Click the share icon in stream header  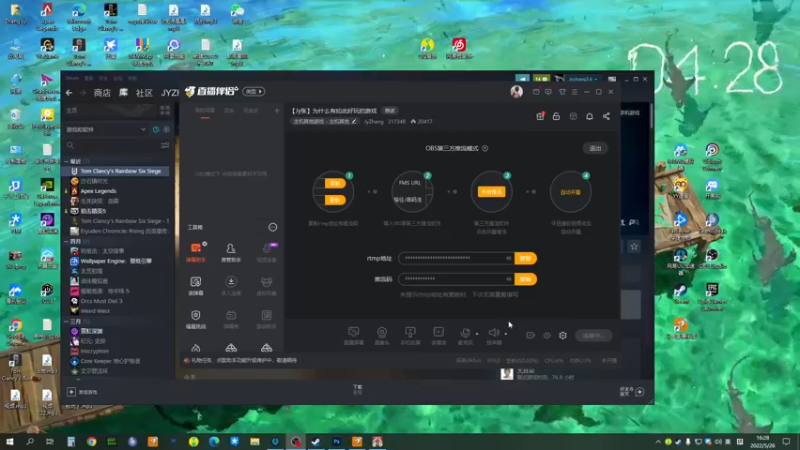(x=606, y=116)
